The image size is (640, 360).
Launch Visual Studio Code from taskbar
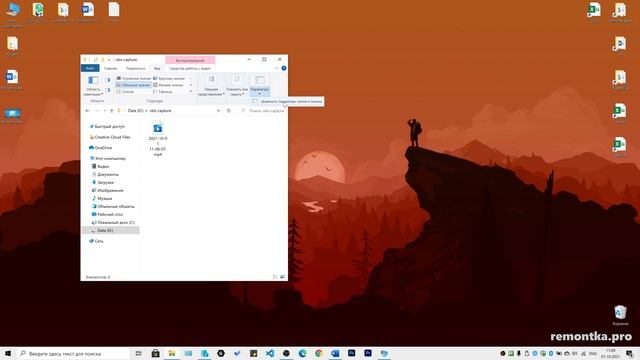270,353
